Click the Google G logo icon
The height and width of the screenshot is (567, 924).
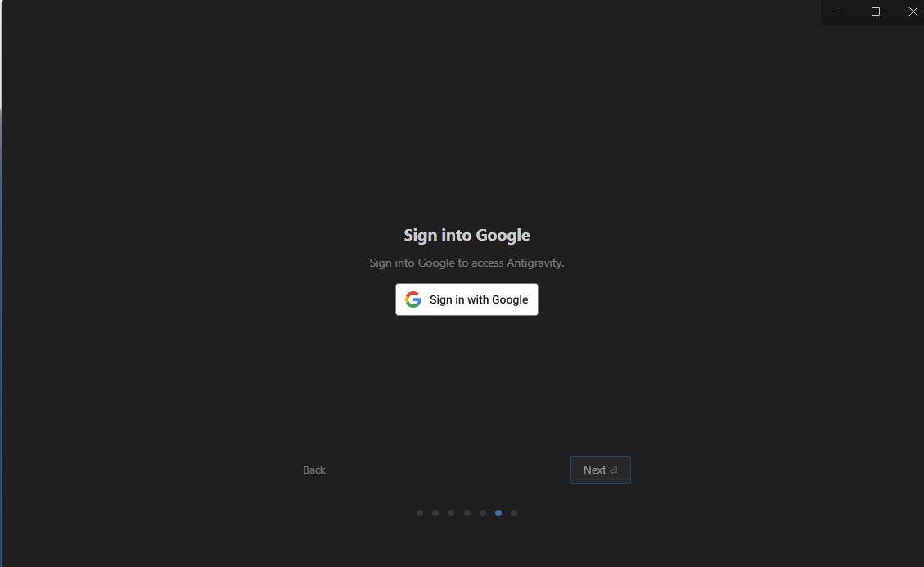coord(413,299)
